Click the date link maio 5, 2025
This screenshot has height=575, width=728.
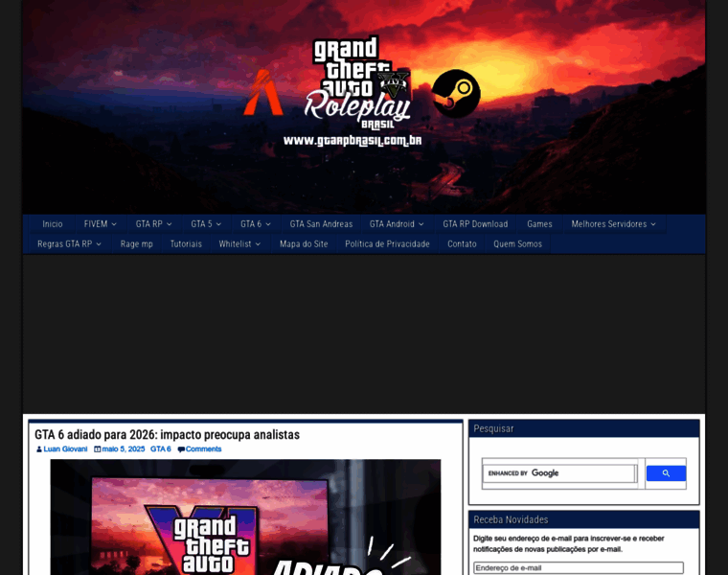pyautogui.click(x=124, y=449)
